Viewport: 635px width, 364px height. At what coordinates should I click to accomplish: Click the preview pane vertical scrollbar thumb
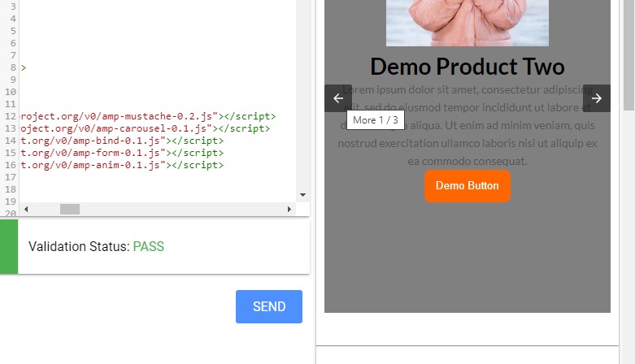tap(628, 57)
